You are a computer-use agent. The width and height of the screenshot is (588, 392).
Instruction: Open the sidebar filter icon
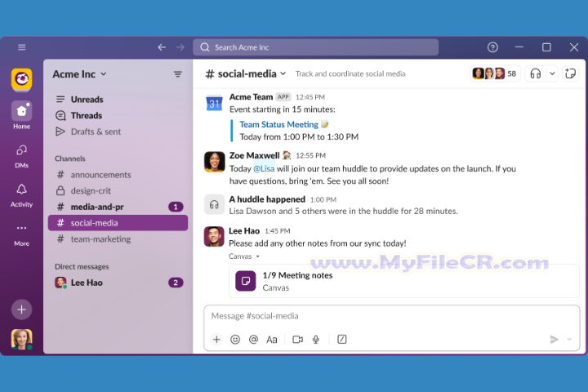178,74
